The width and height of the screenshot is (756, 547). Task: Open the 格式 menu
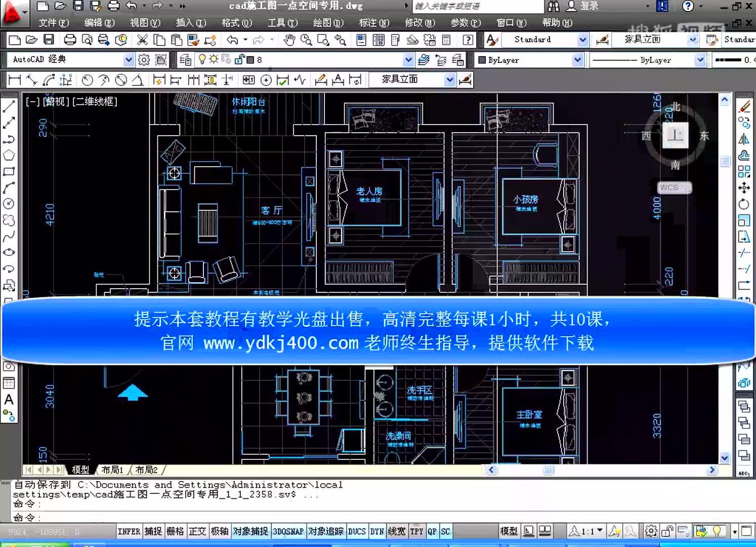236,23
